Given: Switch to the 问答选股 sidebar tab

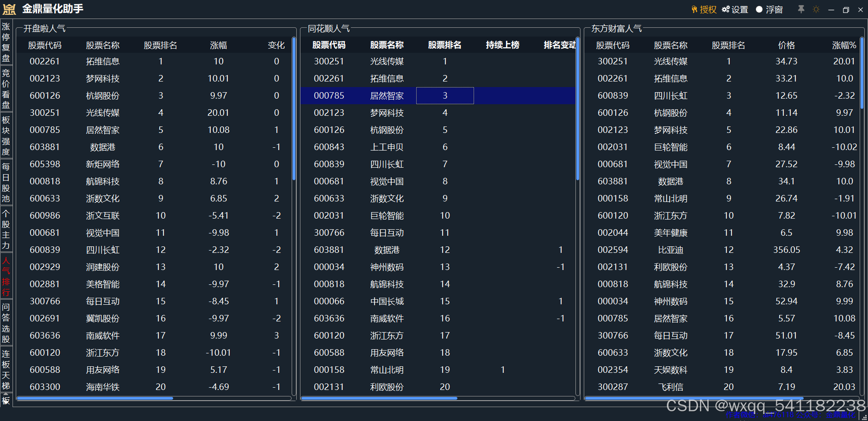Looking at the screenshot, I should tap(6, 323).
